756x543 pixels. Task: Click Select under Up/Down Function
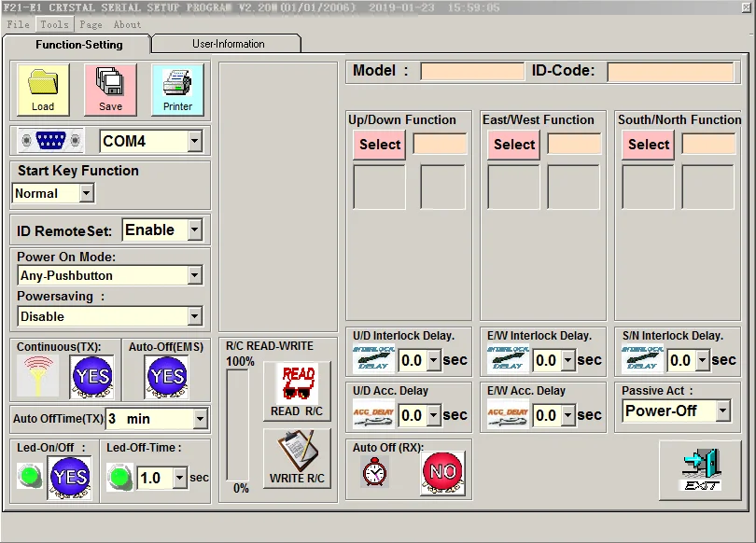pos(380,145)
